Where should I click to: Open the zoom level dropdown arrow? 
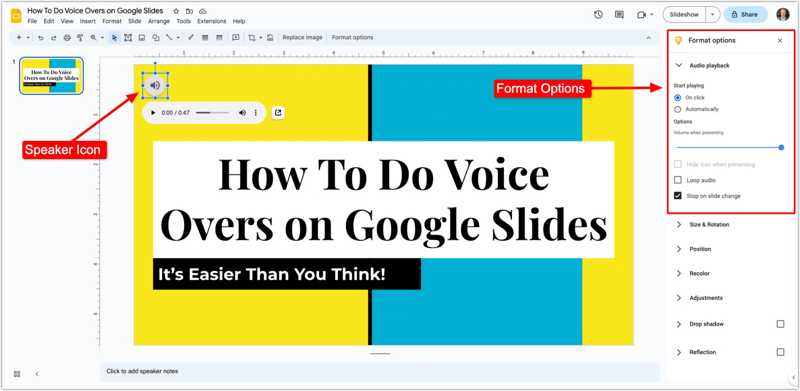102,38
